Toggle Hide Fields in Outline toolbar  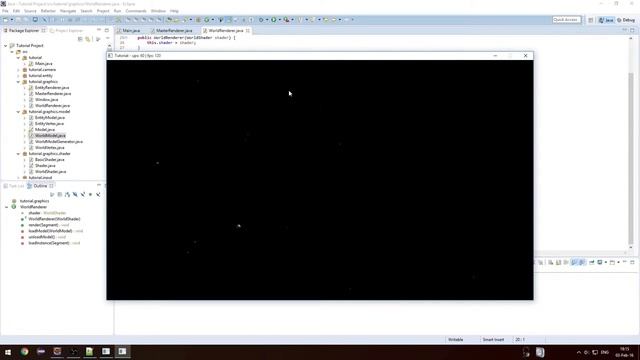pos(75,195)
